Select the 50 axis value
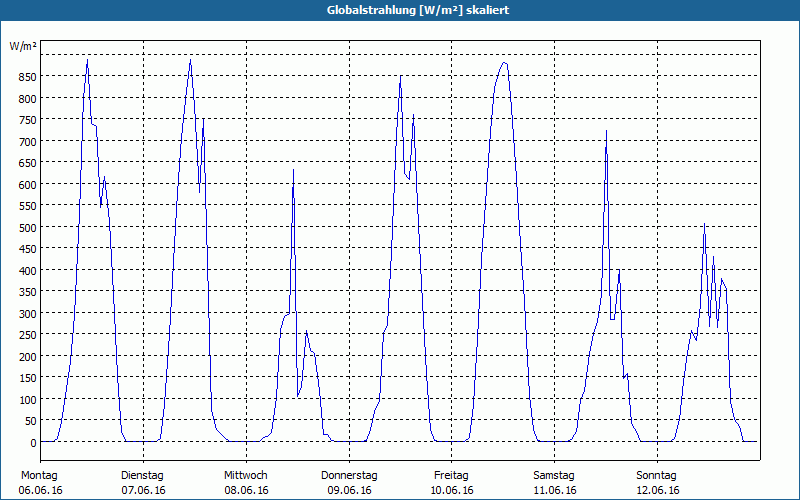The width and height of the screenshot is (800, 500). coord(31,421)
